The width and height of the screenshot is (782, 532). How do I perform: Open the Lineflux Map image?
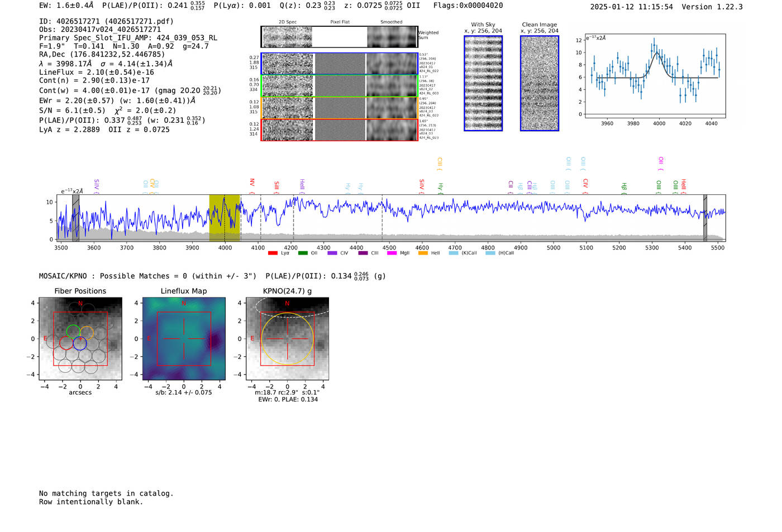coord(184,338)
